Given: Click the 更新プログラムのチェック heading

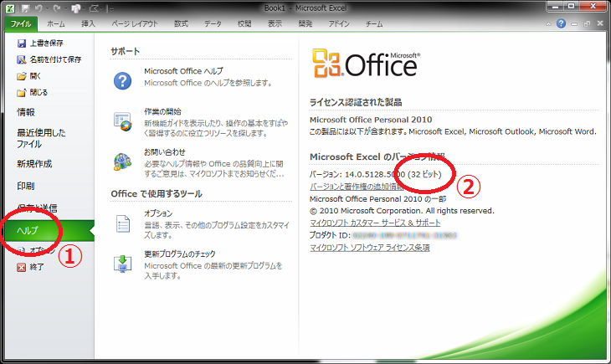Looking at the screenshot, I should [x=180, y=254].
